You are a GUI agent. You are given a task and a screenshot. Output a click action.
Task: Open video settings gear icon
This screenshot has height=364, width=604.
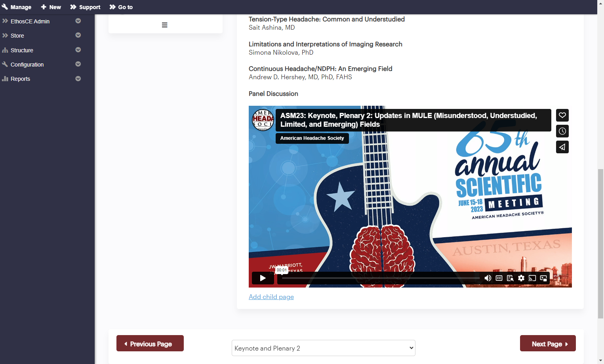[521, 278]
